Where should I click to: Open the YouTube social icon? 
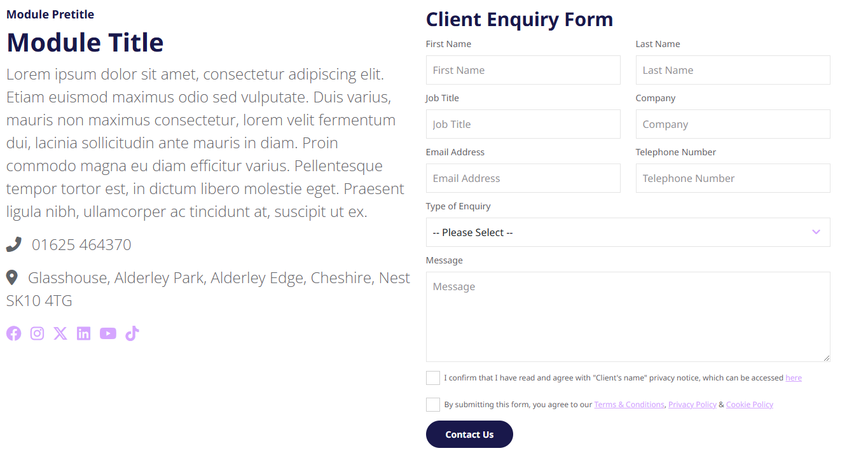point(108,333)
